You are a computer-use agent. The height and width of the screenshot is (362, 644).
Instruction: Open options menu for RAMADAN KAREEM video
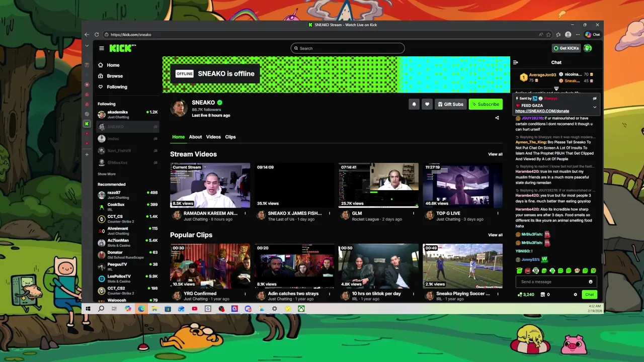tap(245, 213)
